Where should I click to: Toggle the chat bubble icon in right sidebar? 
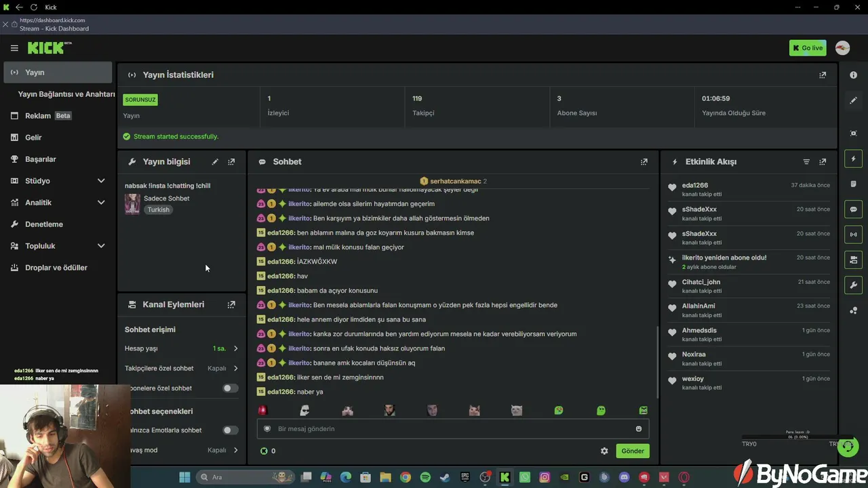click(x=854, y=209)
